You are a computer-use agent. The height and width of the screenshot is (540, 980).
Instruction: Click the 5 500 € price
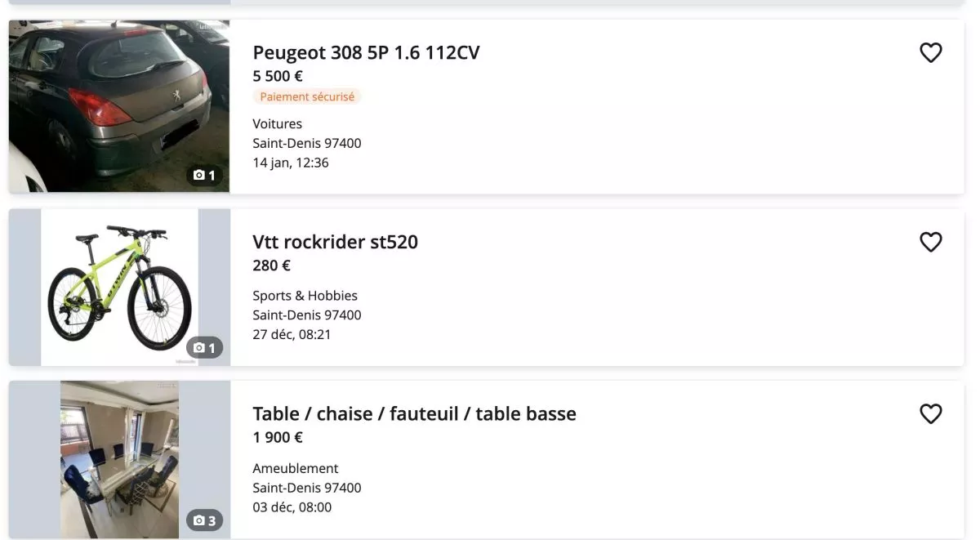278,76
